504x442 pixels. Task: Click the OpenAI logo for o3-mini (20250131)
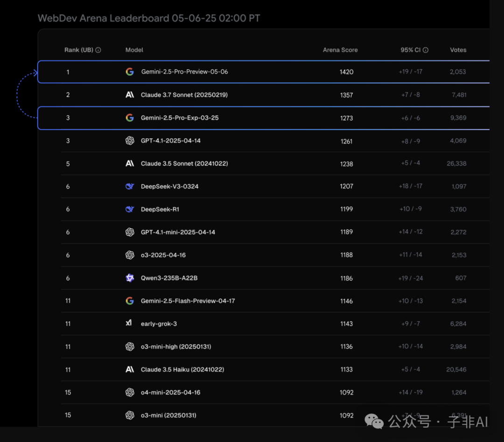click(130, 415)
